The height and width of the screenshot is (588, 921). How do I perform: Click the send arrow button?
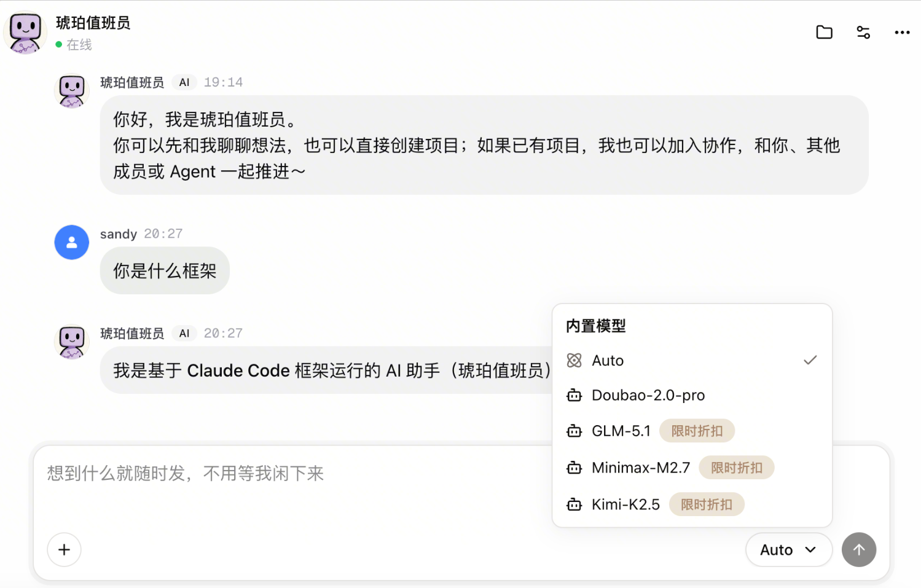click(x=859, y=549)
